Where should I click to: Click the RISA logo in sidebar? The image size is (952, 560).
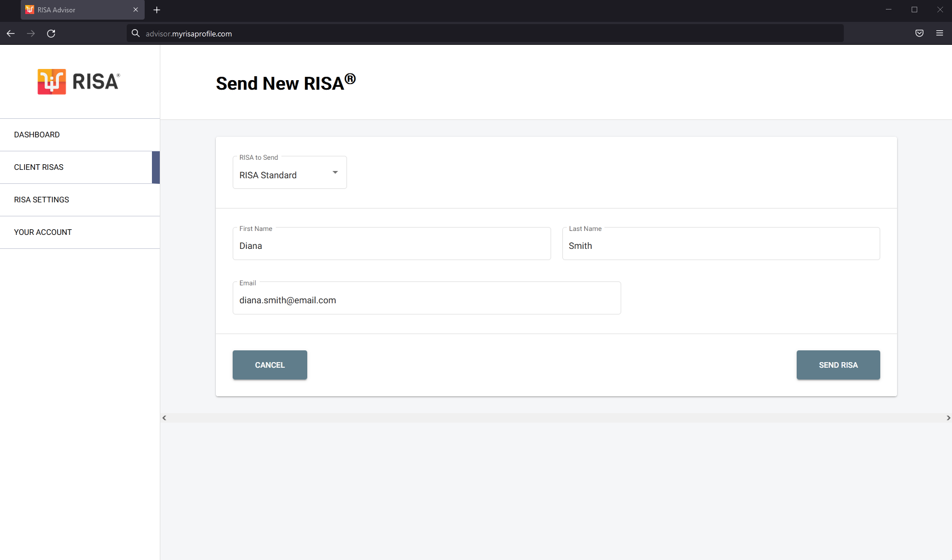click(79, 82)
